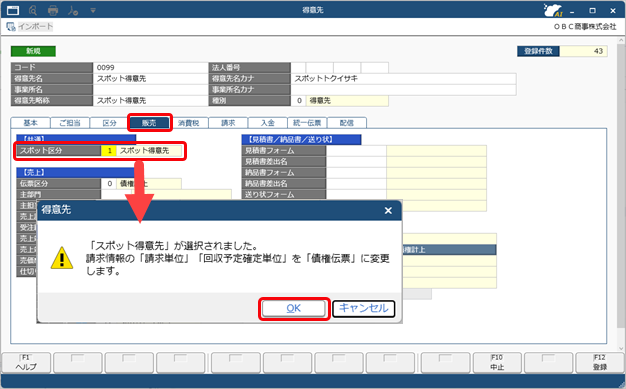The height and width of the screenshot is (389, 626).
Task: Open the AI cloud assistant icon
Action: (x=553, y=10)
